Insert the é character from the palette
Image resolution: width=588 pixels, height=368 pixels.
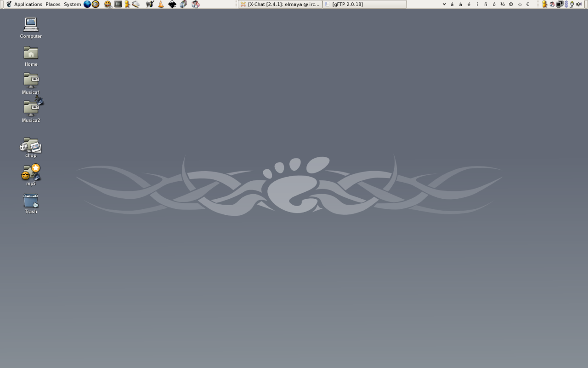point(469,4)
